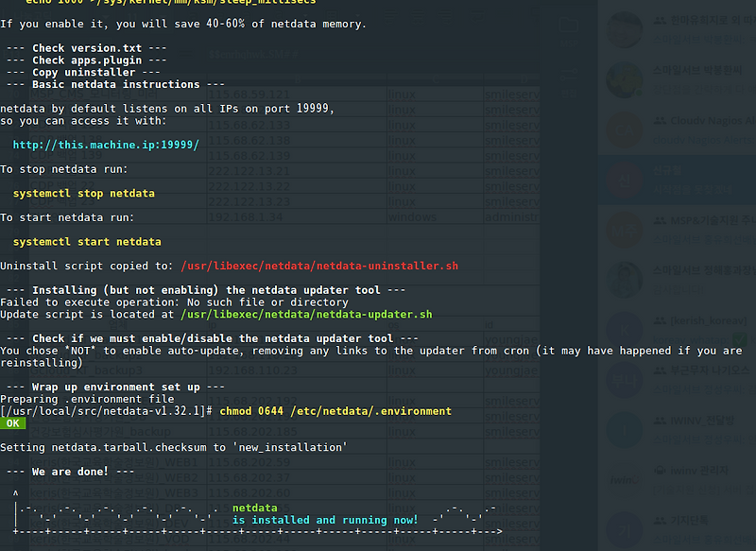Click the group icon beside MSP&기술지원 chat
756x551 pixels.
pos(659,220)
